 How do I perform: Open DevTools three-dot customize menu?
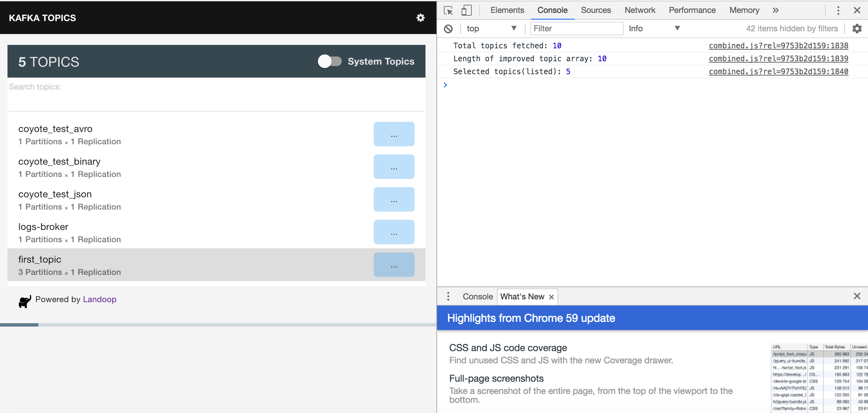pyautogui.click(x=838, y=11)
